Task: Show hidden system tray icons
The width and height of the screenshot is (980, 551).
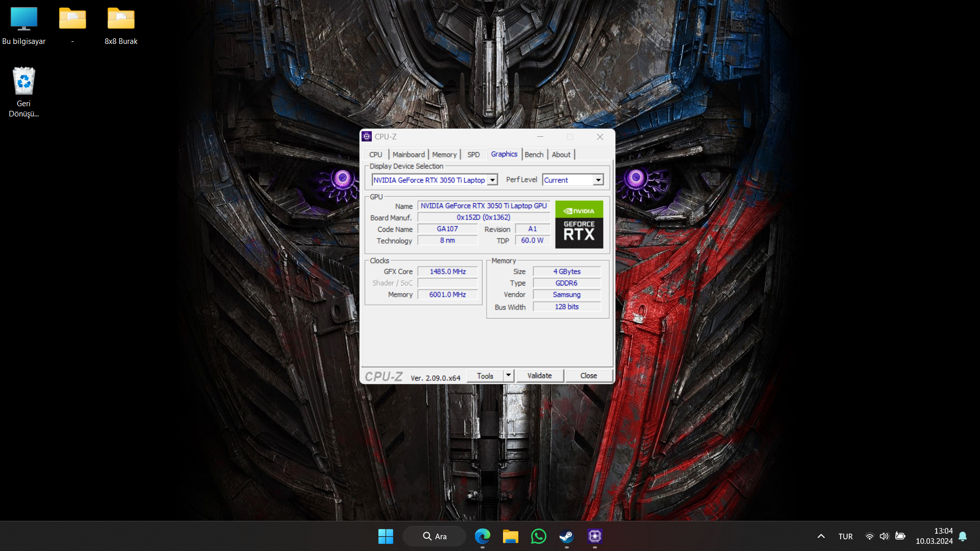Action: pyautogui.click(x=821, y=536)
